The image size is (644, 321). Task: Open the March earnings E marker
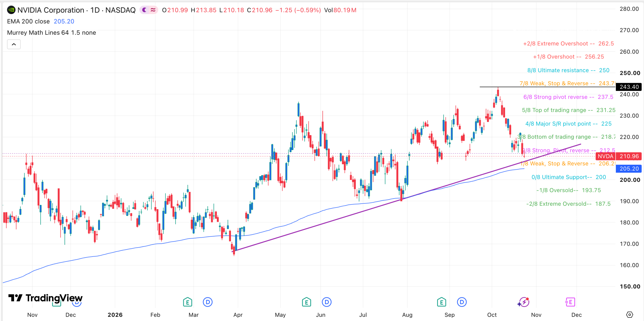[187, 302]
